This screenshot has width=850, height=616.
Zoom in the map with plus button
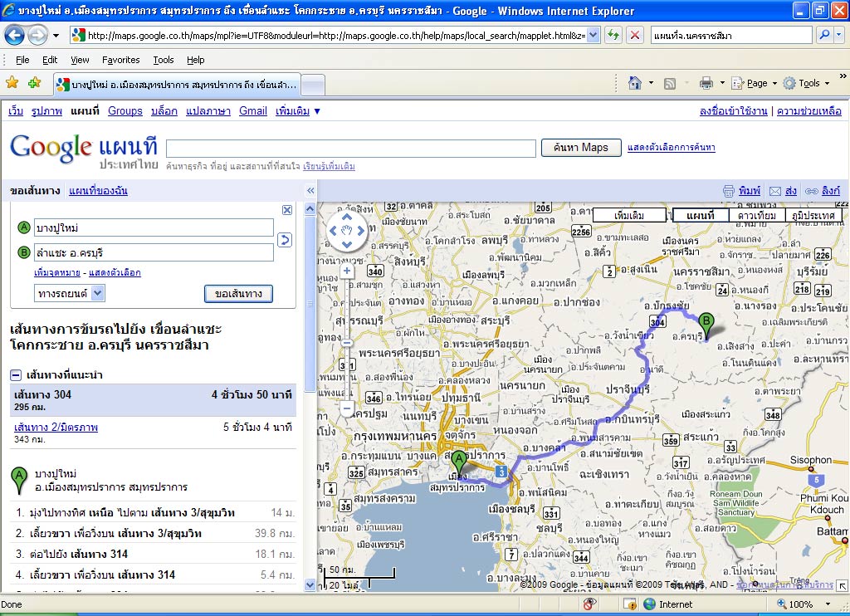347,271
